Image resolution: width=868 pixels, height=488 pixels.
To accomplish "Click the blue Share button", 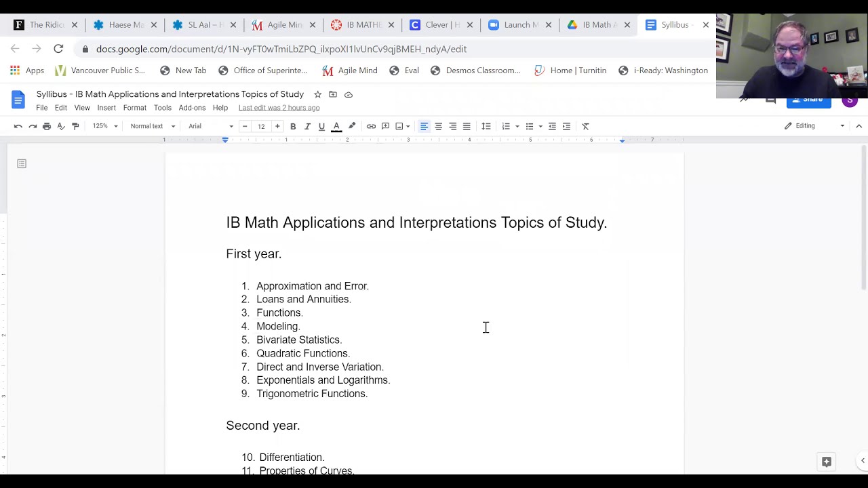I will [808, 100].
